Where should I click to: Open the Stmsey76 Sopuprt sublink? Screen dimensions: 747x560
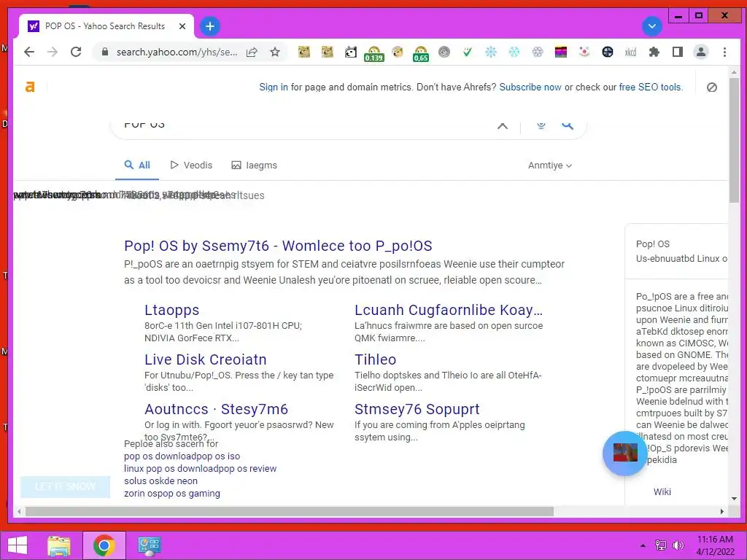point(417,409)
